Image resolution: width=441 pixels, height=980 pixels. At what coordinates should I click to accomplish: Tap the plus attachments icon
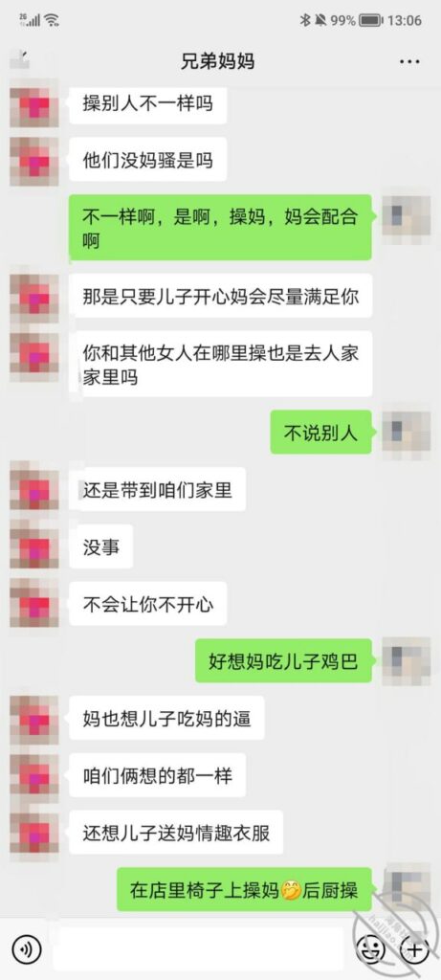(414, 950)
